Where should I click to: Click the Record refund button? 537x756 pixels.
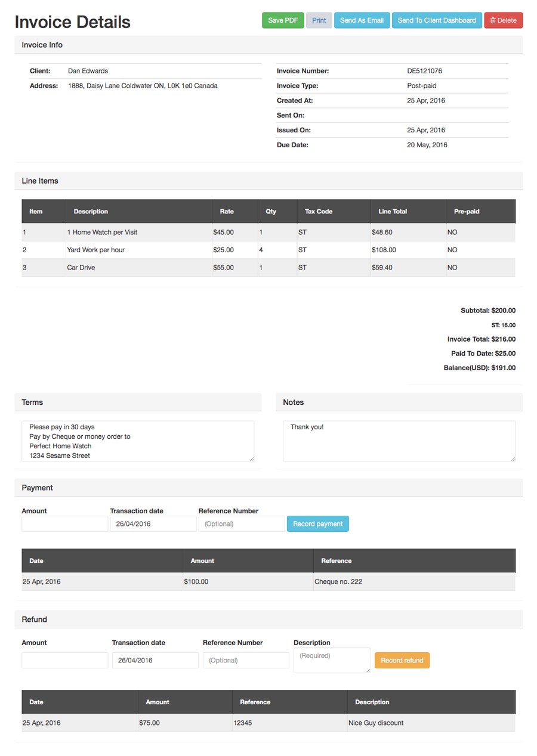click(402, 661)
